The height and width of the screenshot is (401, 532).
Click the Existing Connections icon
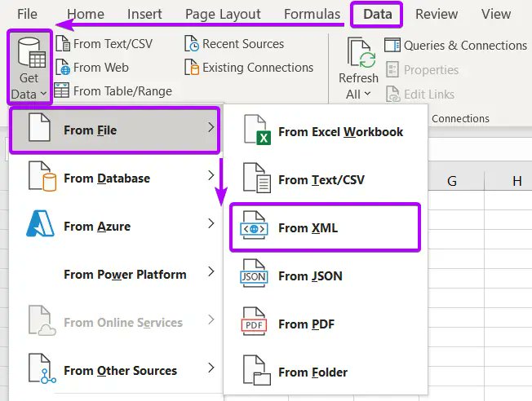point(192,67)
